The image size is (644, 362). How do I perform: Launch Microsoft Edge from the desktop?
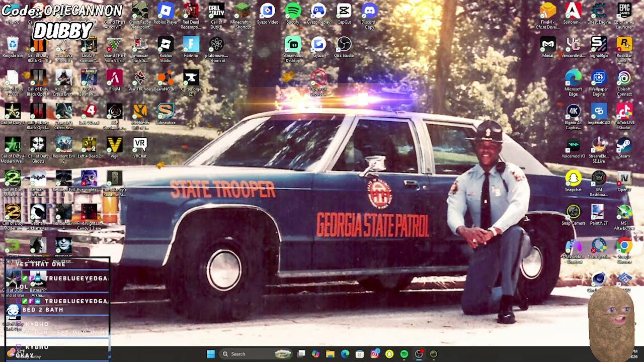(x=573, y=83)
